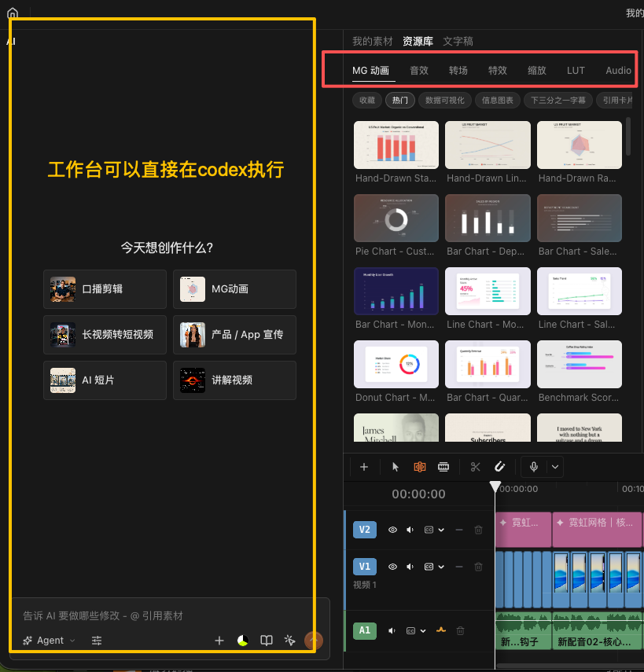
Task: Activate the arrow selection tool
Action: pos(396,467)
